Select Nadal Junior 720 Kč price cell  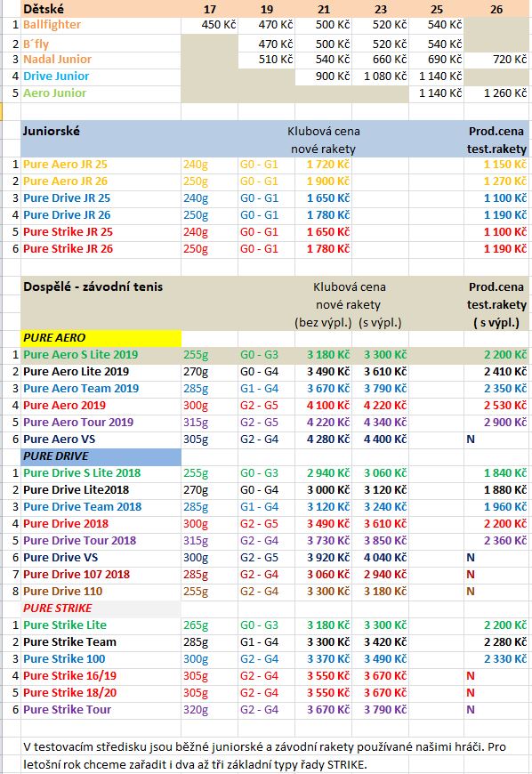click(x=497, y=60)
